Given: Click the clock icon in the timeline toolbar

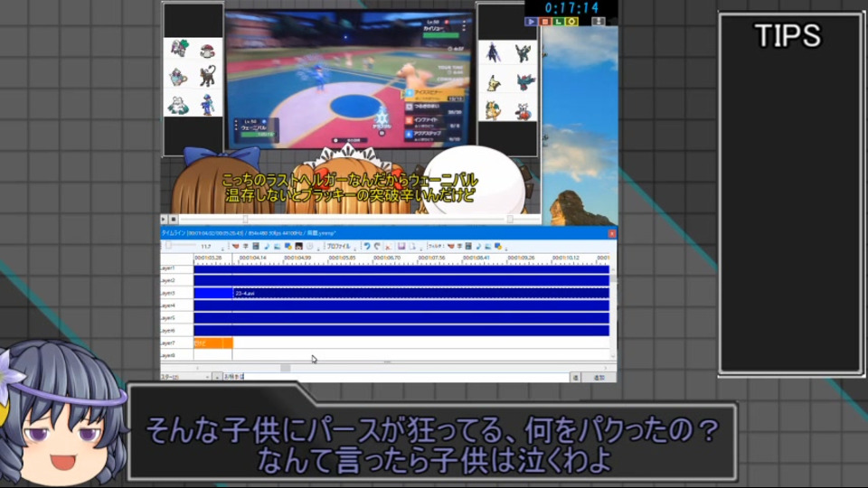Looking at the screenshot, I should tap(310, 246).
